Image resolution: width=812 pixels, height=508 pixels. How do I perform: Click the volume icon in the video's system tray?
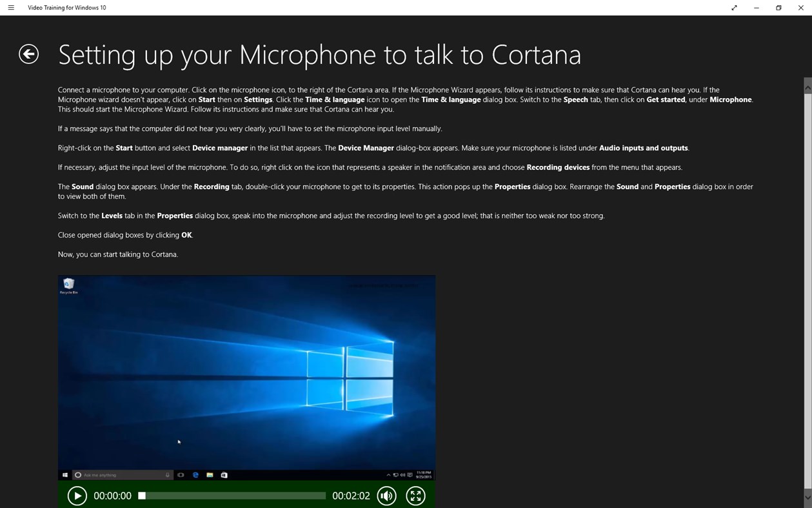[403, 474]
